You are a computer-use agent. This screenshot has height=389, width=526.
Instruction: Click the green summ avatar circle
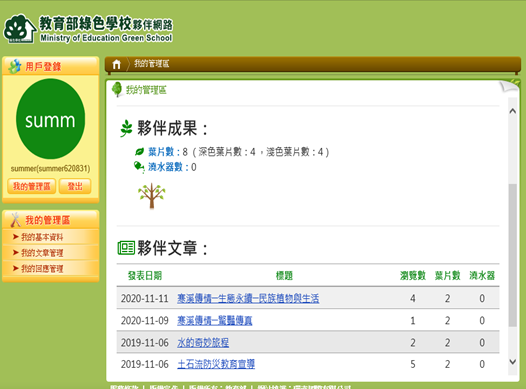[x=50, y=119]
